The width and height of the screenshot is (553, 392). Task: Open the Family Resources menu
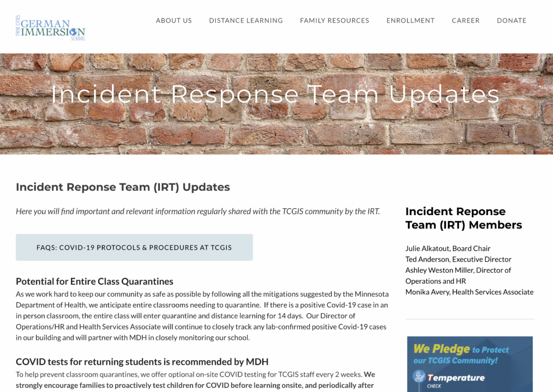(335, 20)
